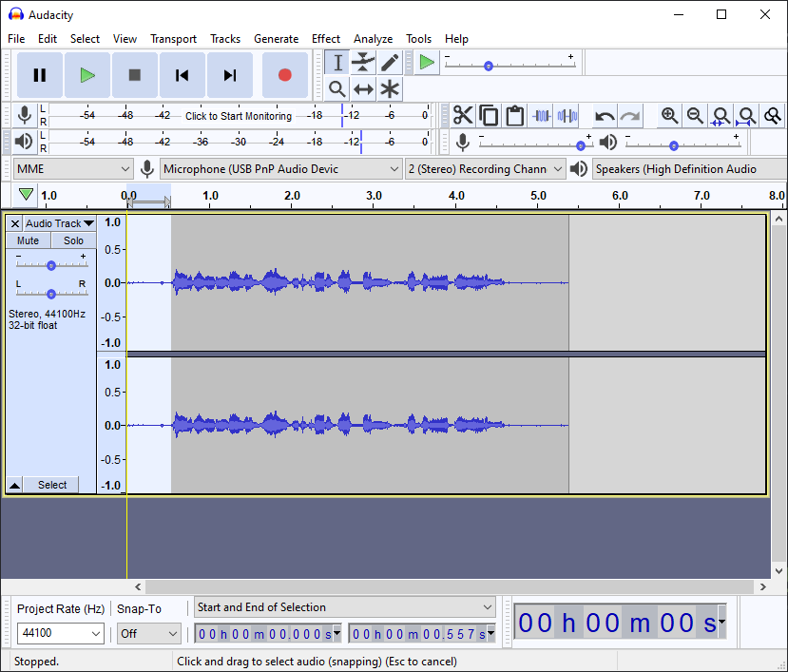Click the Copy icon
Screen dimensions: 788x672
tap(489, 116)
